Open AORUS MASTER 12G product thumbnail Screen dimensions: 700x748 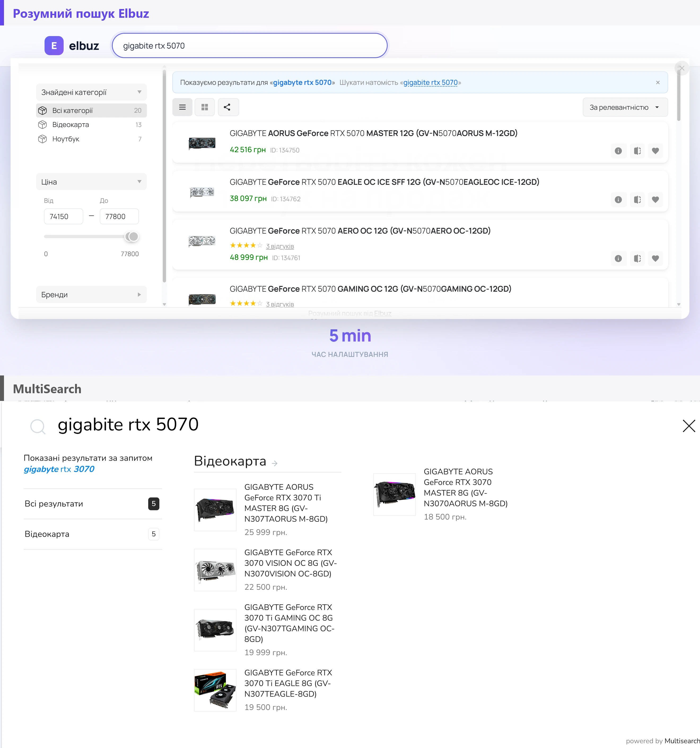coord(202,143)
